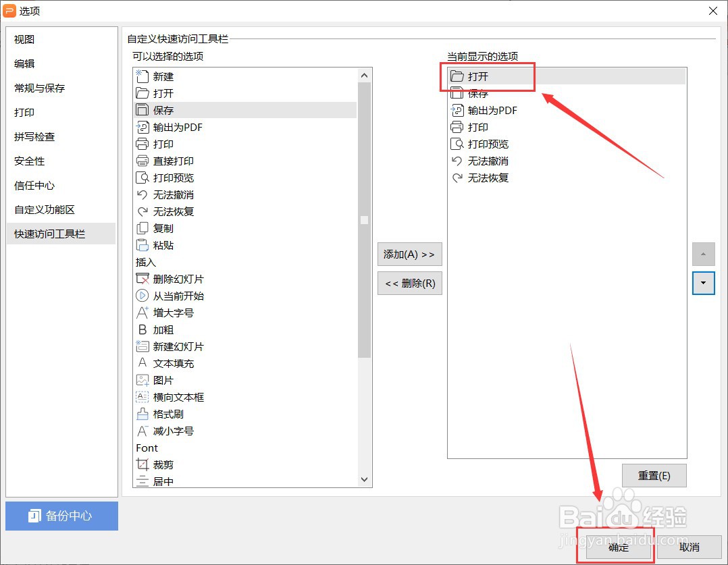This screenshot has height=565, width=728.
Task: Click the 插入 group header in list
Action: (x=145, y=263)
